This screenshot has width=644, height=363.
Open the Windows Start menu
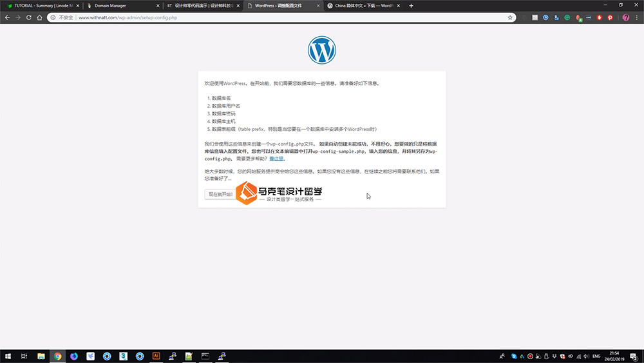pos(8,356)
